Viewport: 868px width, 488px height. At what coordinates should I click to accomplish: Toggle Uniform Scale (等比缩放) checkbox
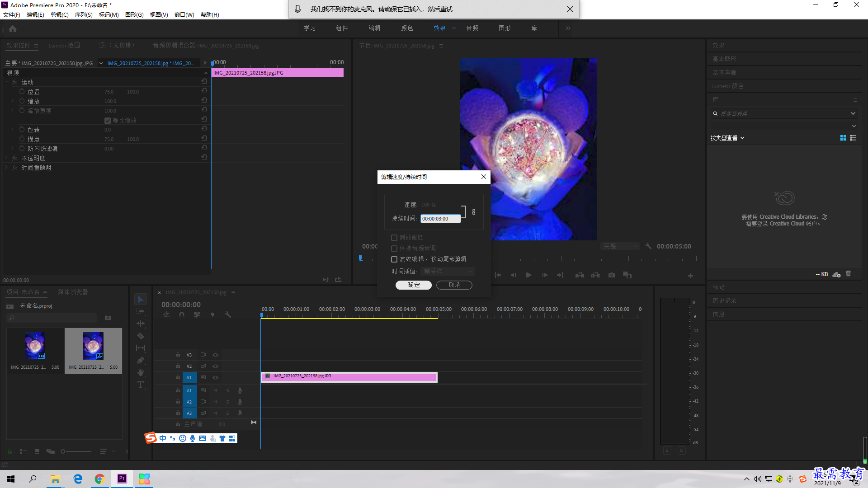click(x=108, y=121)
